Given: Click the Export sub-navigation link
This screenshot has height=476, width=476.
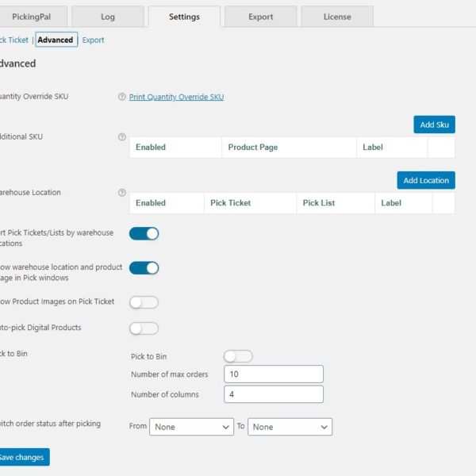Looking at the screenshot, I should tap(93, 40).
